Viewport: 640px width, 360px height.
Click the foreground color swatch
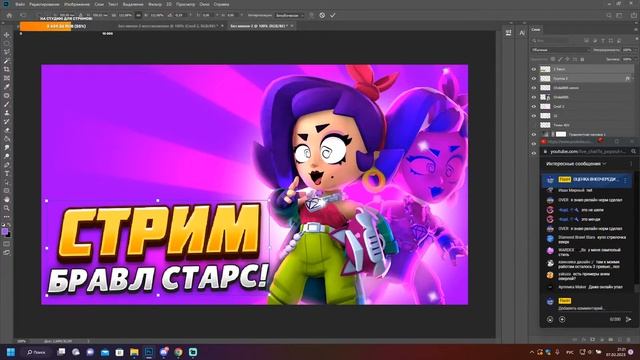click(5, 231)
